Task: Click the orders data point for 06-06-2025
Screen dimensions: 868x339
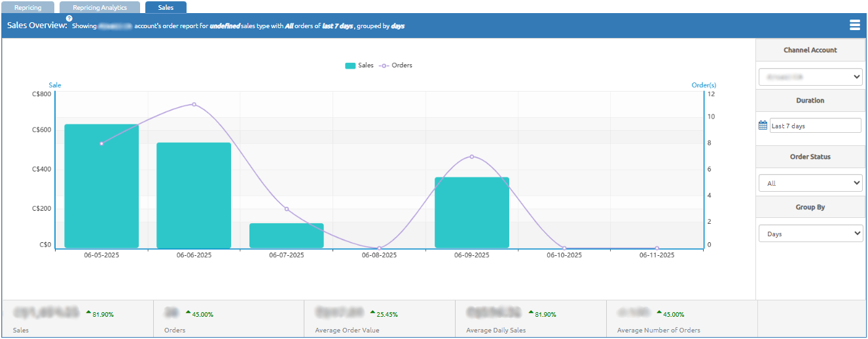Action: pos(194,104)
